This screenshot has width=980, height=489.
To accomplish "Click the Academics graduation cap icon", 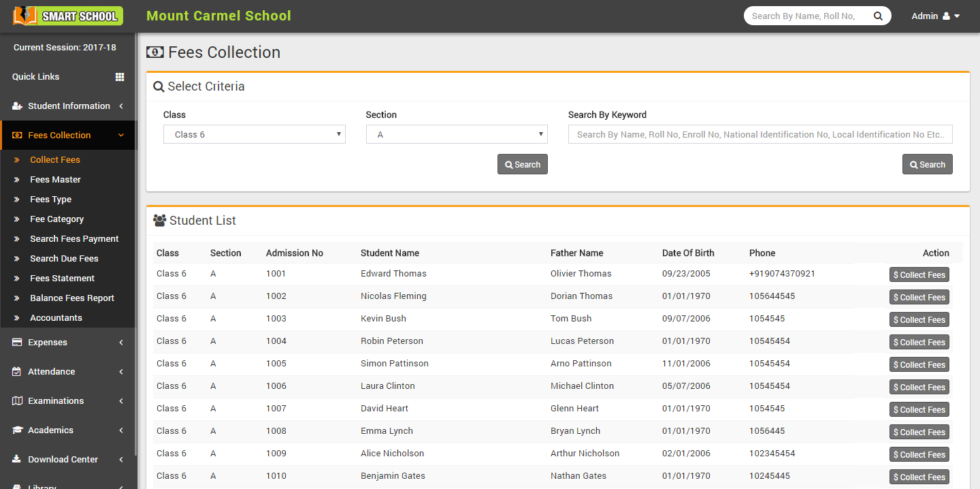I will pyautogui.click(x=17, y=430).
